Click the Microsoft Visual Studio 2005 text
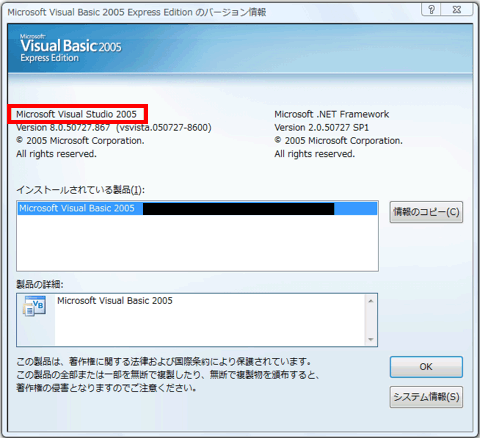Viewport: 480px width, 438px height. pyautogui.click(x=76, y=114)
